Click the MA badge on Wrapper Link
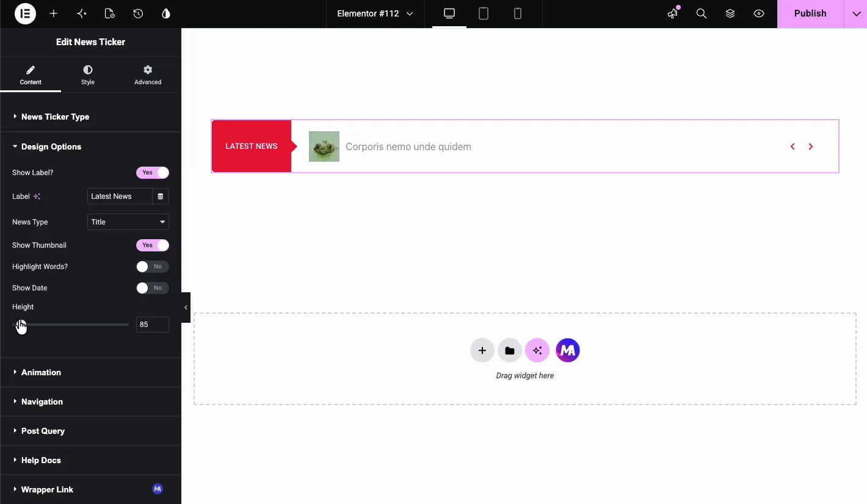This screenshot has height=504, width=867. pos(158,489)
